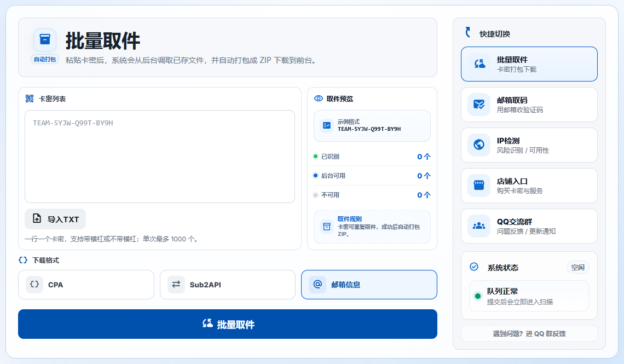Click the 不可用 count value 0个

tap(424, 195)
